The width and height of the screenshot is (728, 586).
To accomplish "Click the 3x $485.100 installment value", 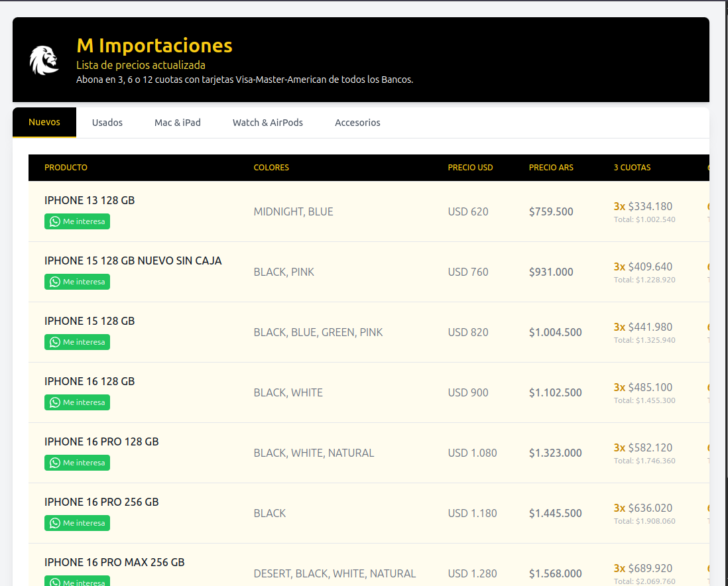I will click(643, 388).
